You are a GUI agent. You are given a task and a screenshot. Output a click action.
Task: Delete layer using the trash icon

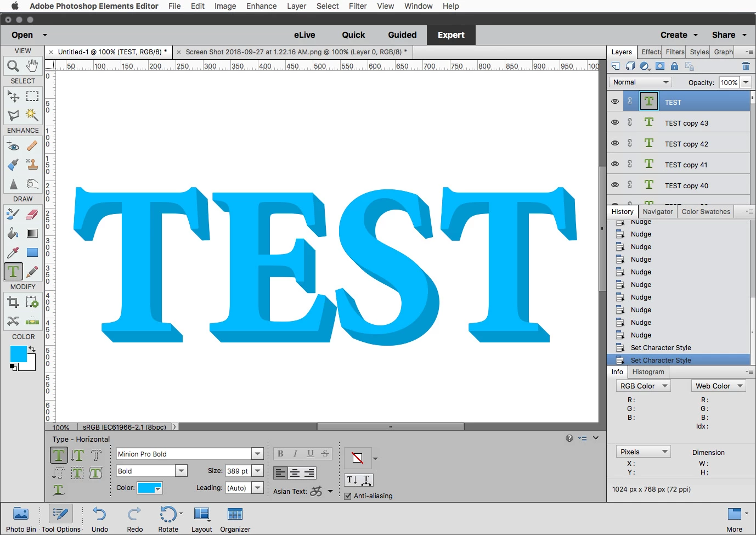click(x=746, y=66)
